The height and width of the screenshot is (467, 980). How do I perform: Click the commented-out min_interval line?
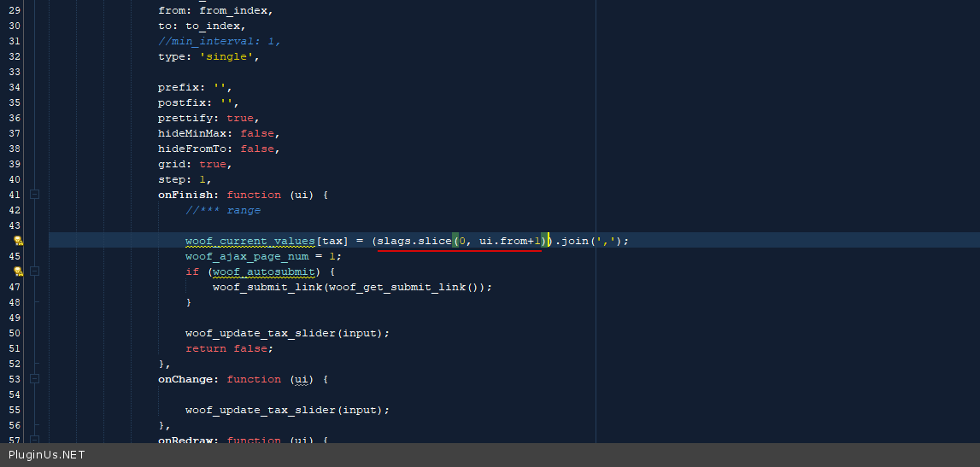pyautogui.click(x=219, y=41)
